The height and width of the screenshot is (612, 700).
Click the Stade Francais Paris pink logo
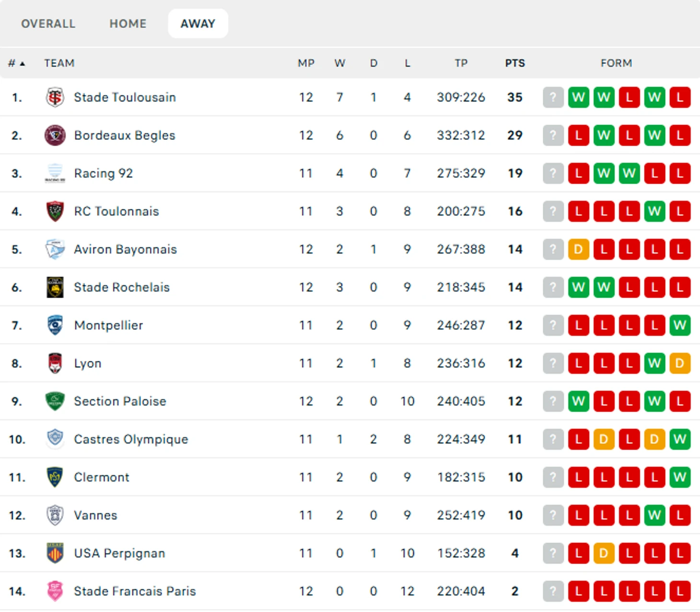tap(55, 591)
